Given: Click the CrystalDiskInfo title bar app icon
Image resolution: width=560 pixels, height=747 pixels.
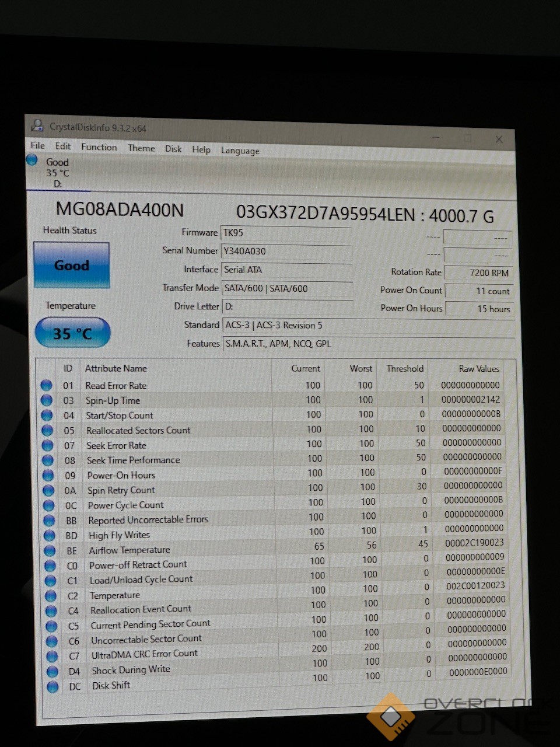Looking at the screenshot, I should click(x=38, y=125).
